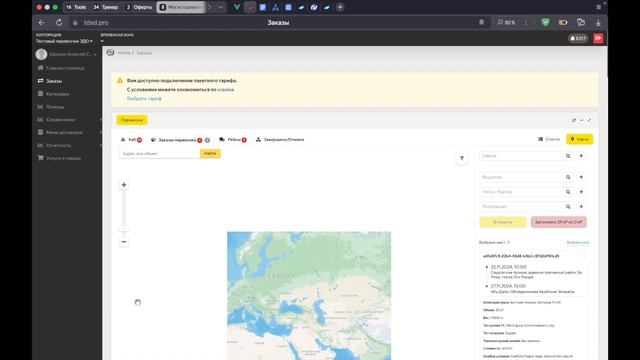Collapse the panel with the minus icon

582,120
